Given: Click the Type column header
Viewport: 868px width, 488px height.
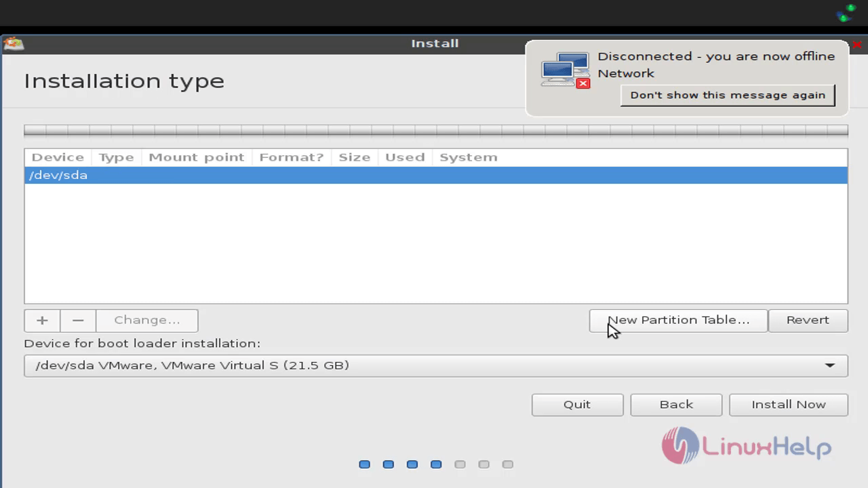Looking at the screenshot, I should click(116, 157).
